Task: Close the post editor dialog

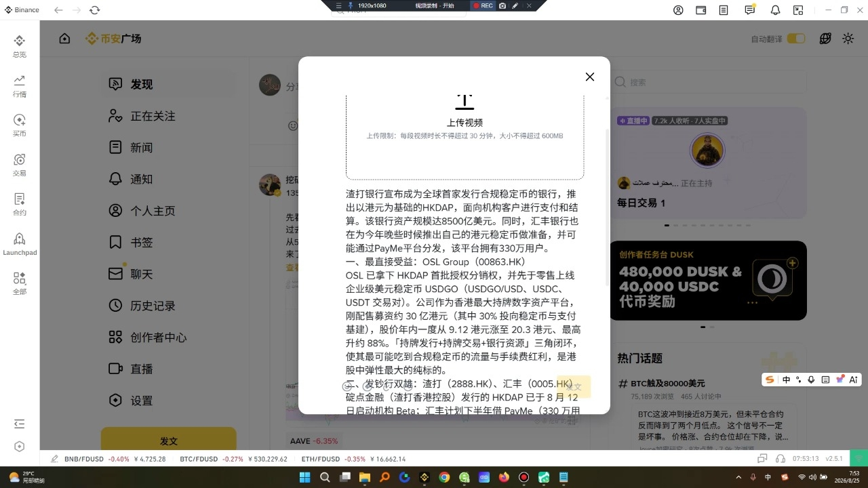Action: pyautogui.click(x=590, y=77)
